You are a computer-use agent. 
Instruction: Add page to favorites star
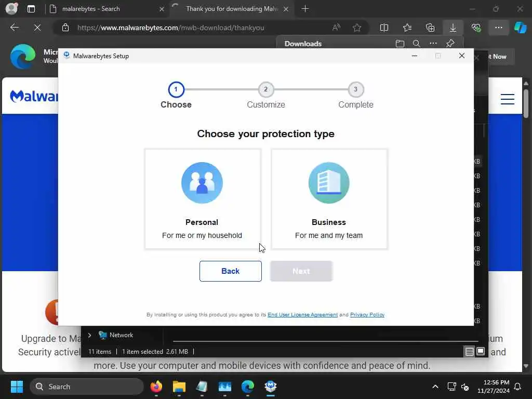coord(356,28)
